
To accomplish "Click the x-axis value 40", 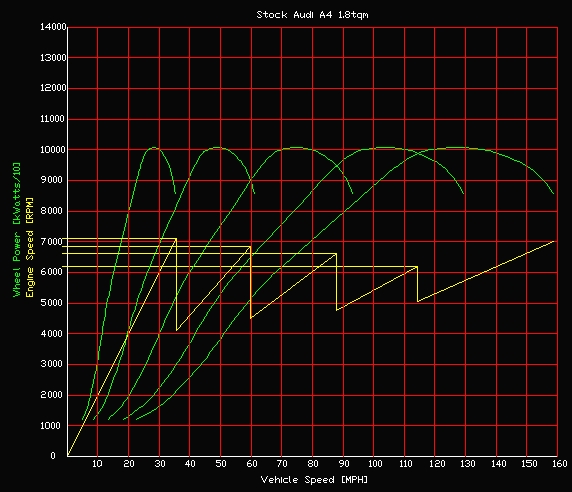I will click(x=190, y=464).
